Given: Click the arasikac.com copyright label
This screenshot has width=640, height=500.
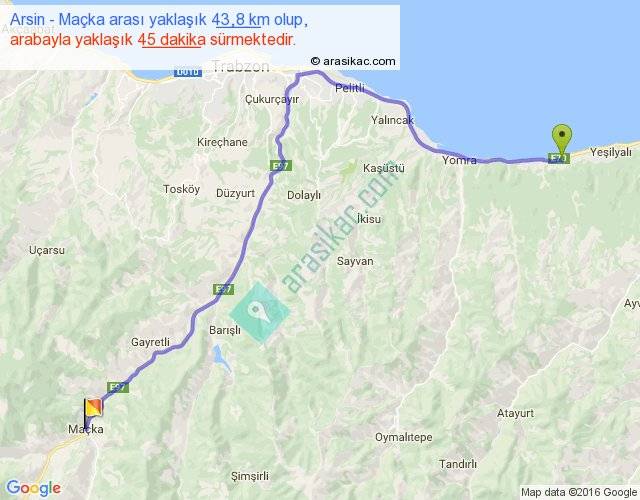Looking at the screenshot, I should 353,61.
